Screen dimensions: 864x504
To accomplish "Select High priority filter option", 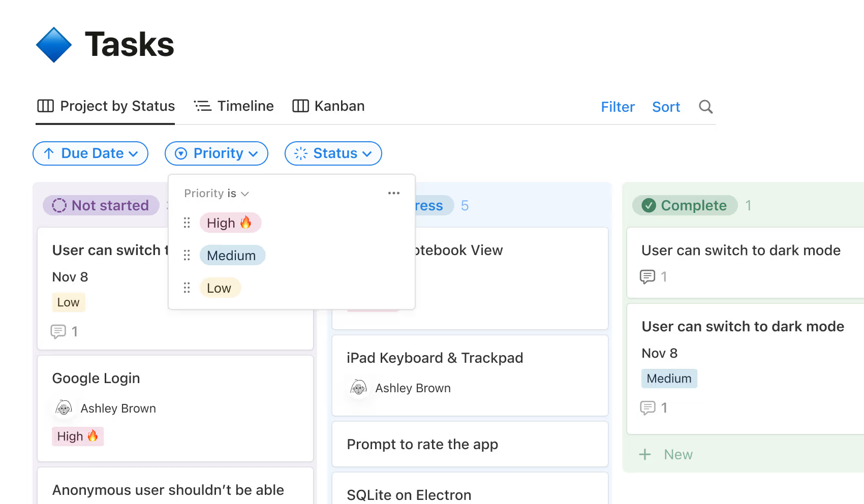I will (230, 223).
